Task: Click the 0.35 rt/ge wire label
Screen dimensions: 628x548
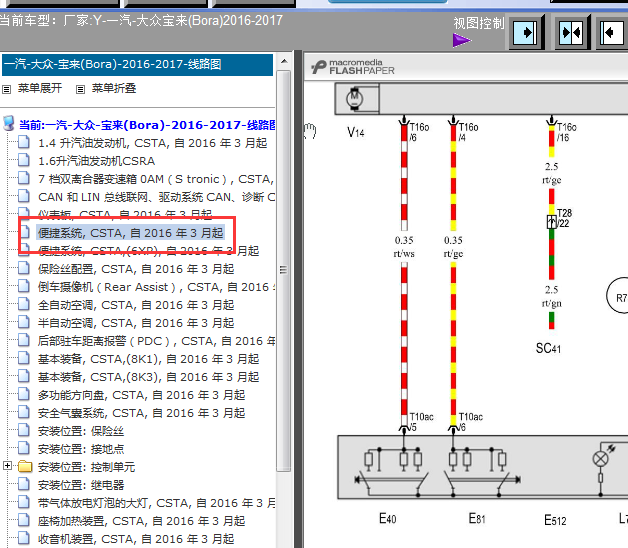Action: point(453,247)
